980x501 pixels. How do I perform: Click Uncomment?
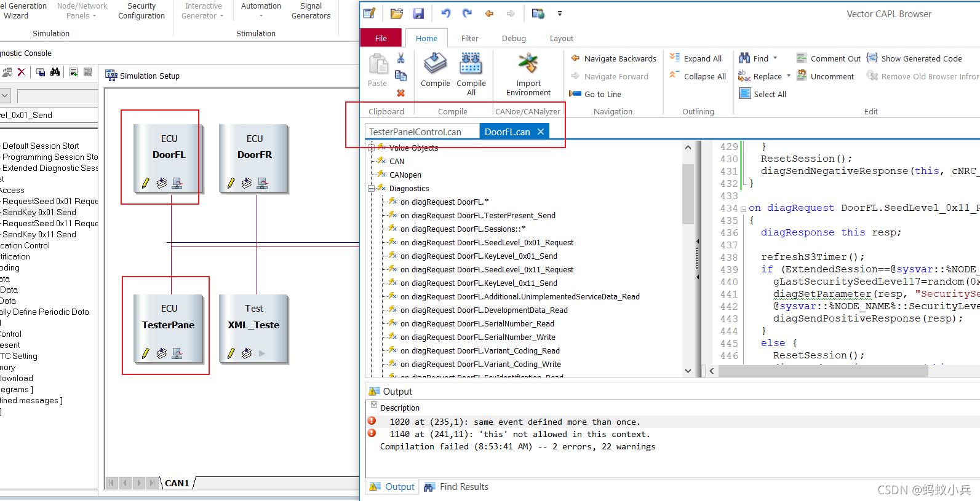pyautogui.click(x=826, y=76)
